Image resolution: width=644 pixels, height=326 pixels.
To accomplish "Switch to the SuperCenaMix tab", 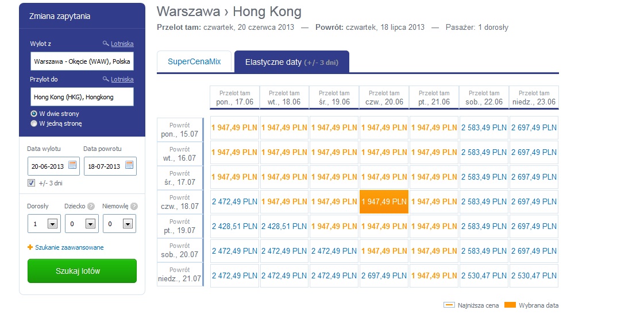I will [194, 61].
